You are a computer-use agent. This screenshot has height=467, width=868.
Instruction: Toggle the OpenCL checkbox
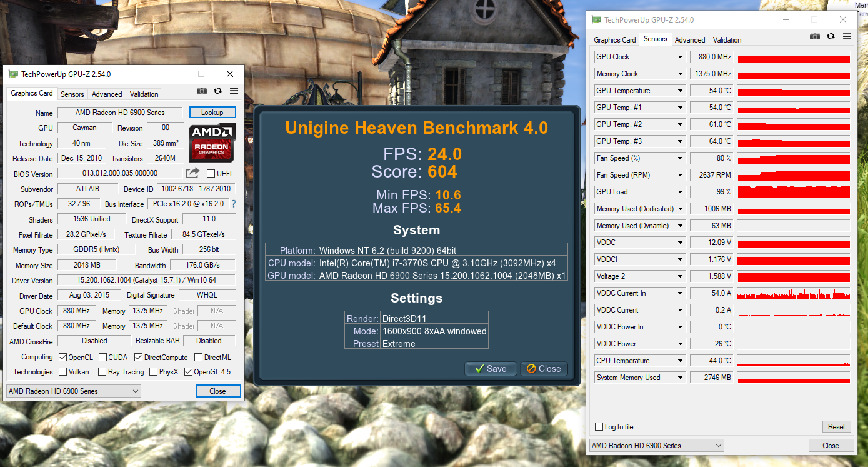click(x=62, y=358)
